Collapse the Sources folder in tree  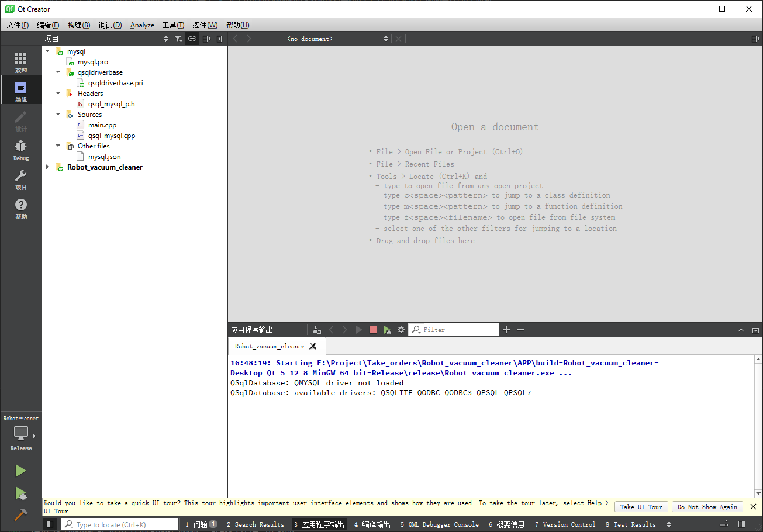(58, 115)
